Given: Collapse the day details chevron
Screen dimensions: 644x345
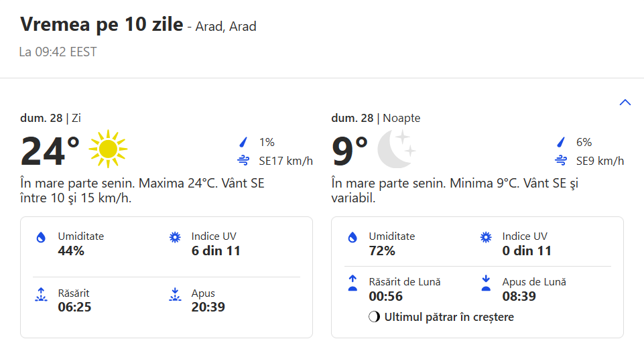Looking at the screenshot, I should click(625, 102).
